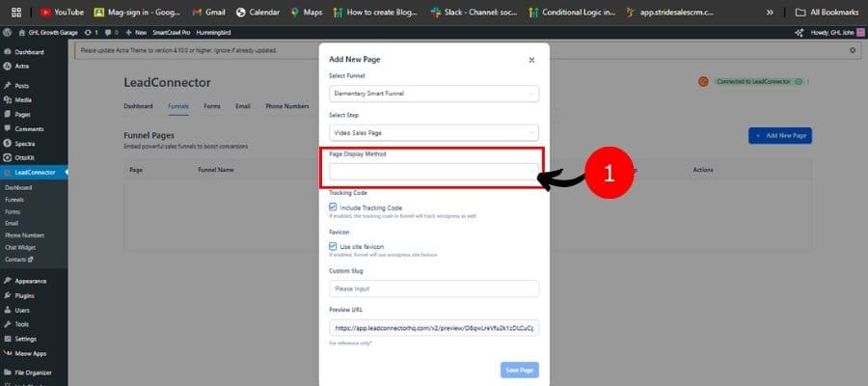This screenshot has height=386, width=868.
Task: Open Phone Numbers submenu item in sidebar
Action: point(24,235)
